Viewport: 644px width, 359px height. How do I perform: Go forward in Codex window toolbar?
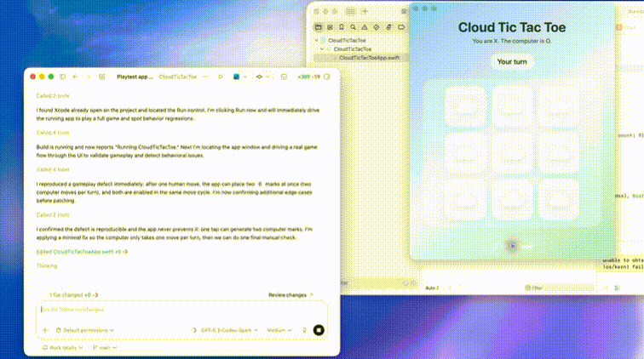tap(89, 77)
